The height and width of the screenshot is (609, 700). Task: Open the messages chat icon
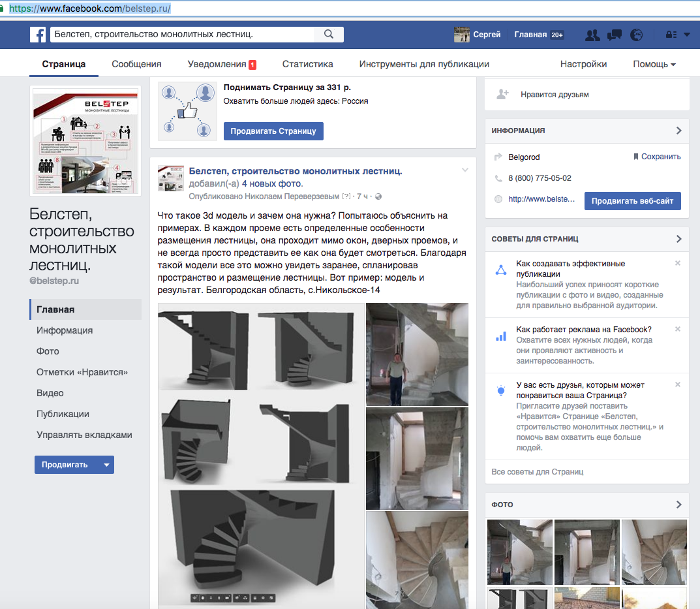point(614,35)
